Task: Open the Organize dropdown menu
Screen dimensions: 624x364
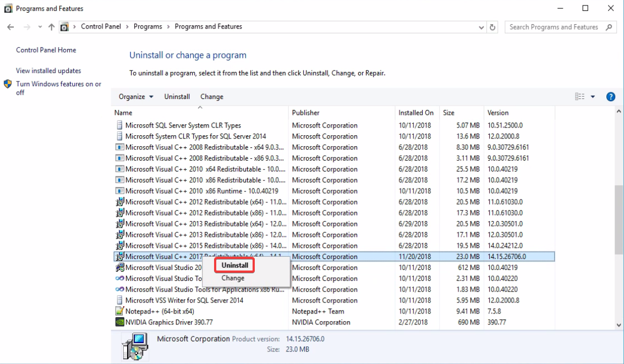Action: click(x=136, y=97)
